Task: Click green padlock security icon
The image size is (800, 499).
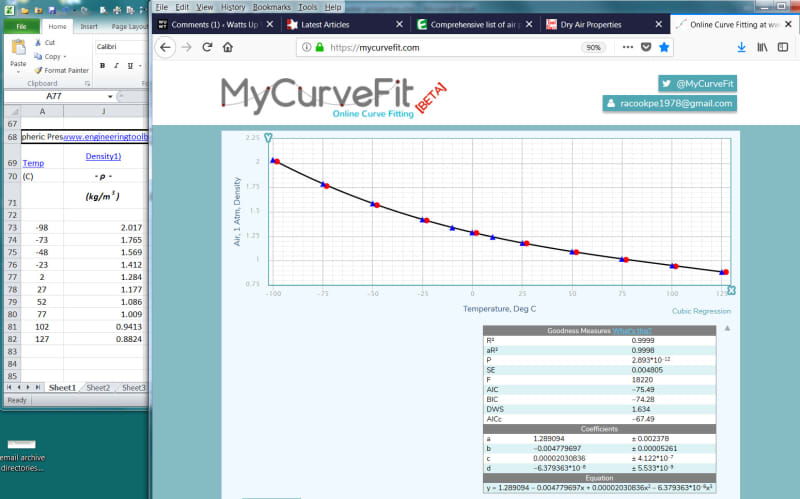Action: (319, 47)
